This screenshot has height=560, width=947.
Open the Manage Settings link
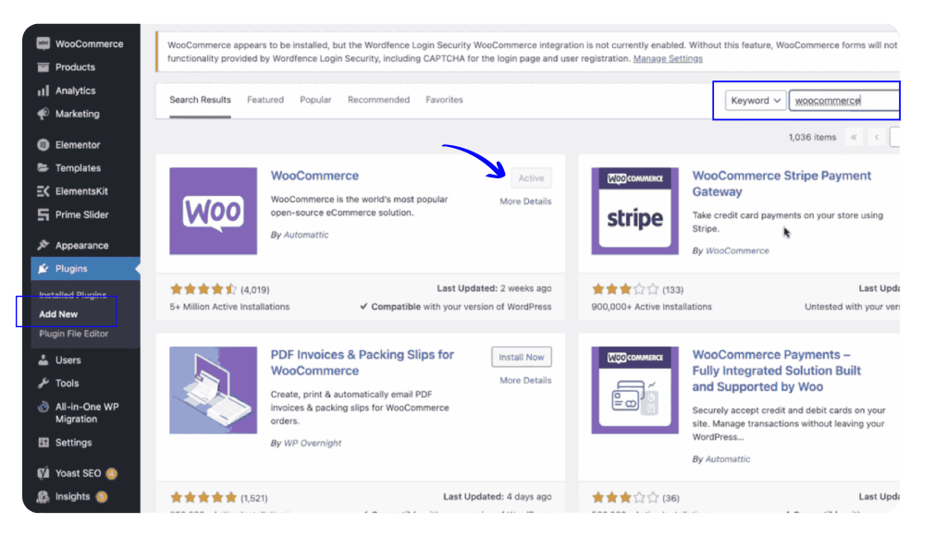pyautogui.click(x=668, y=59)
